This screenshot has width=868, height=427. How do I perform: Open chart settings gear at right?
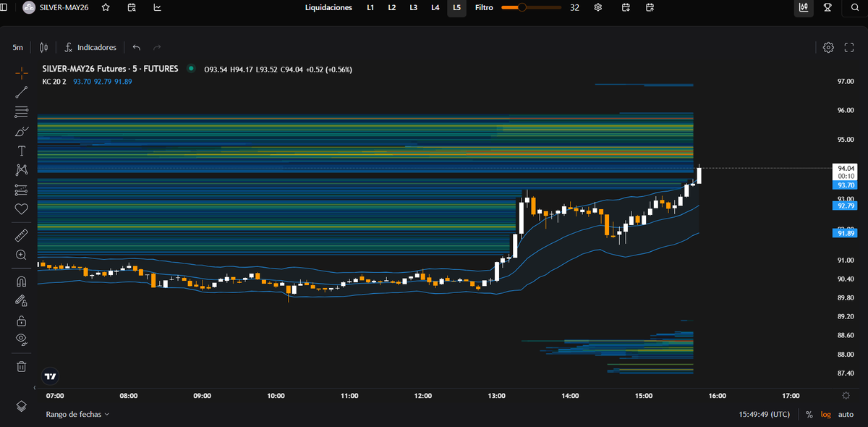pos(829,47)
